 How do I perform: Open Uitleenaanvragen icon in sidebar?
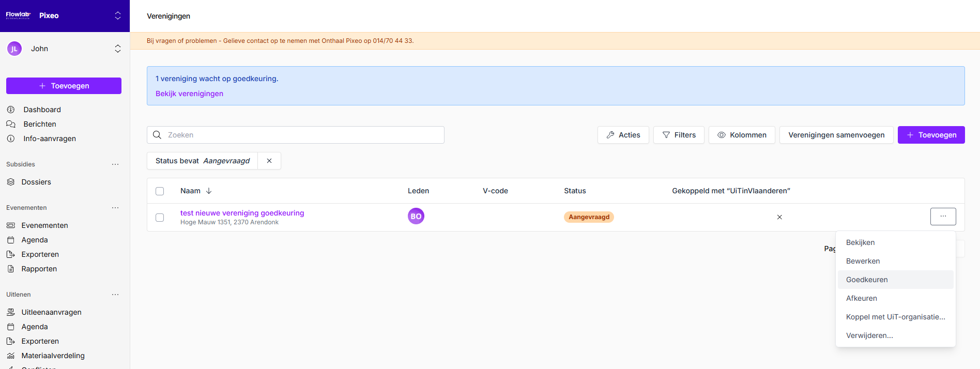coord(11,312)
